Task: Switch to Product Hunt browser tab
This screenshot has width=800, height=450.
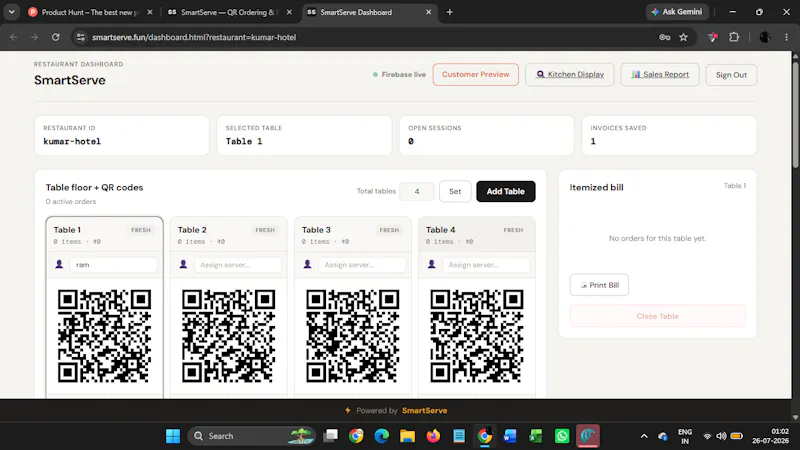Action: [x=90, y=12]
